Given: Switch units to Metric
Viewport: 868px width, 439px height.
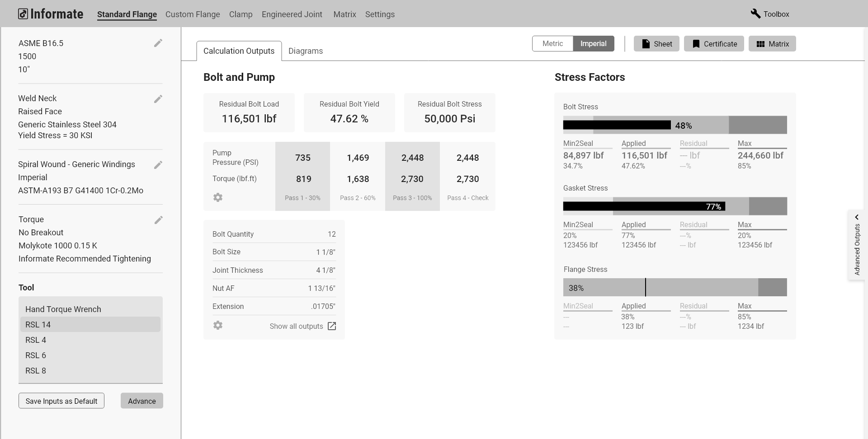Looking at the screenshot, I should [x=552, y=44].
